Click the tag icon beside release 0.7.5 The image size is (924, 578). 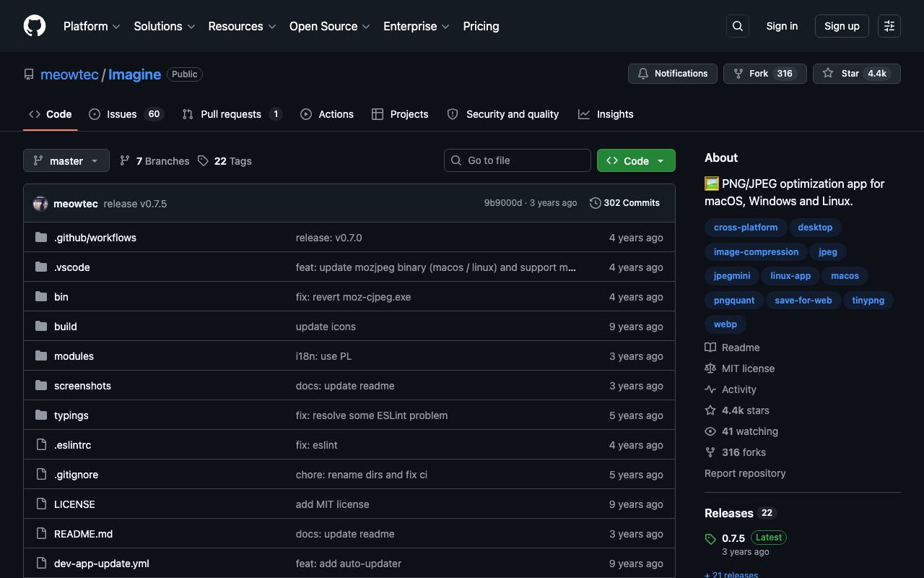710,539
